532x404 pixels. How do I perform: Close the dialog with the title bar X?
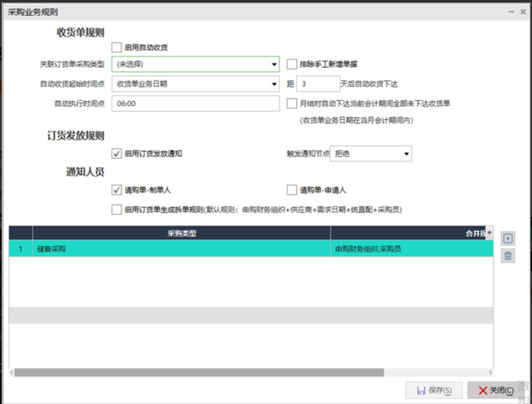tap(523, 12)
